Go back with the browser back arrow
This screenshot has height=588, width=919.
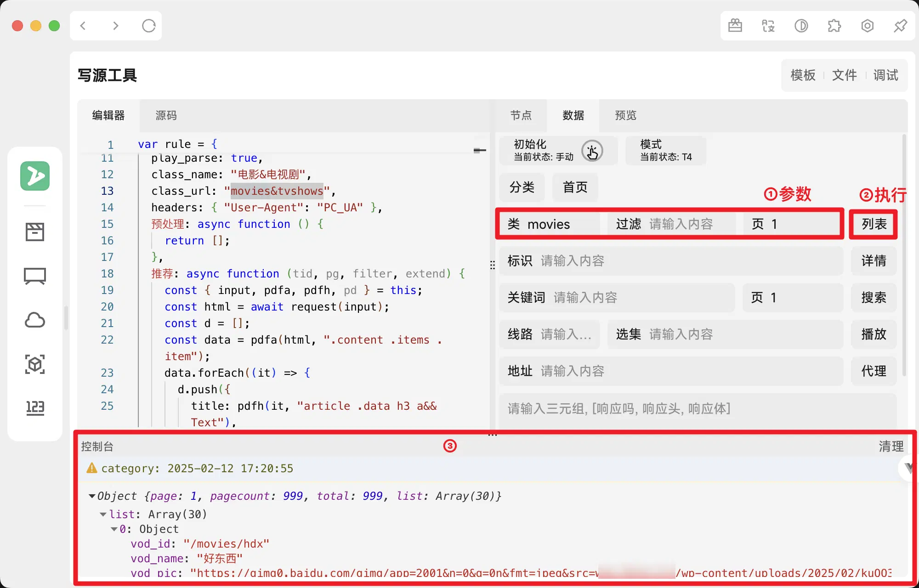83,26
